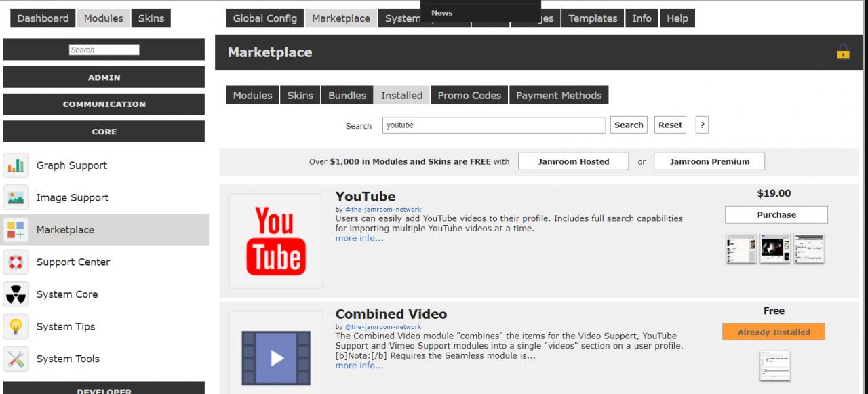Click the marketplace search field containing youtube
The width and height of the screenshot is (868, 394).
click(x=493, y=125)
